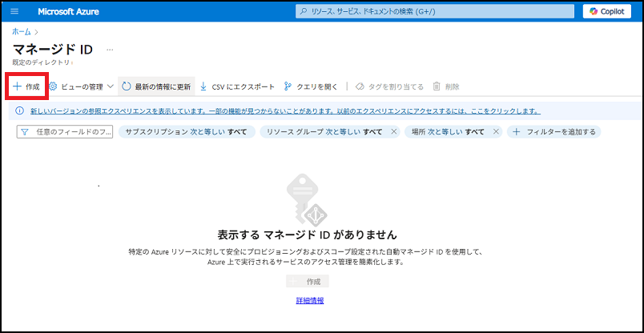Remove the 場所 filter
This screenshot has width=644, height=333.
496,132
